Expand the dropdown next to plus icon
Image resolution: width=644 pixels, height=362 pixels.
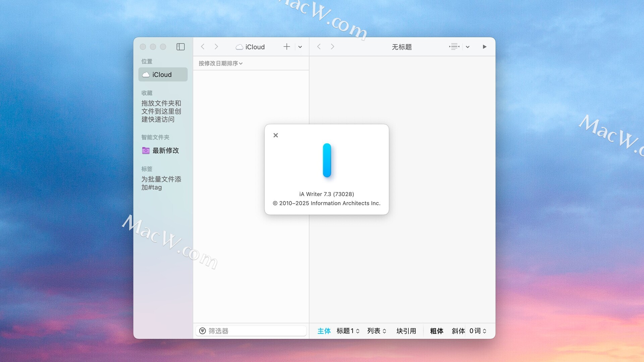point(300,47)
